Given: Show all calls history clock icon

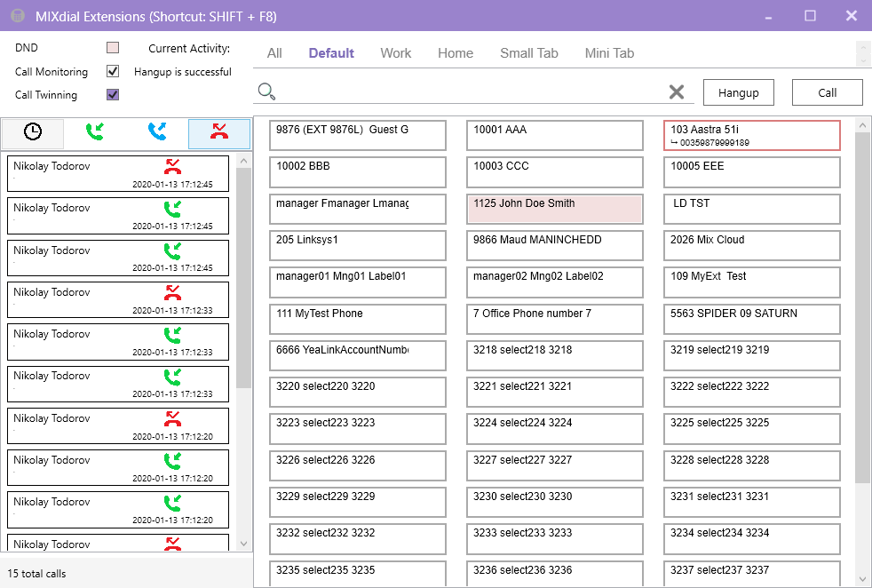Looking at the screenshot, I should click(33, 133).
